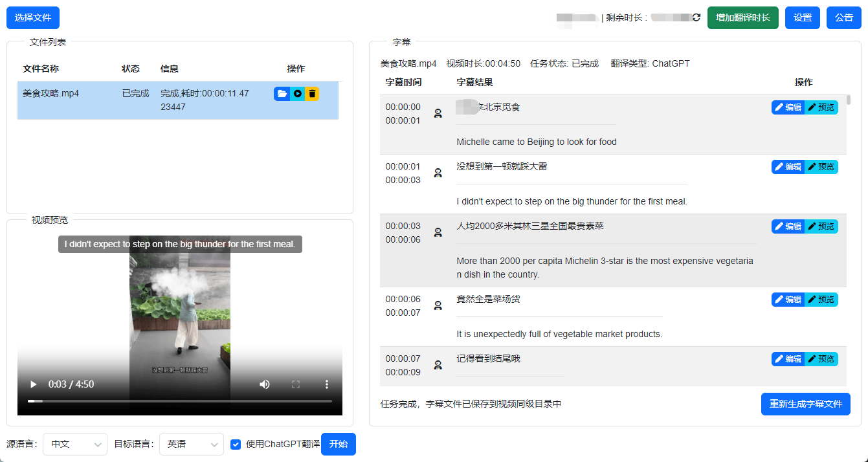Click the 选择文件 button
Viewport: 868px width, 462px height.
click(33, 18)
